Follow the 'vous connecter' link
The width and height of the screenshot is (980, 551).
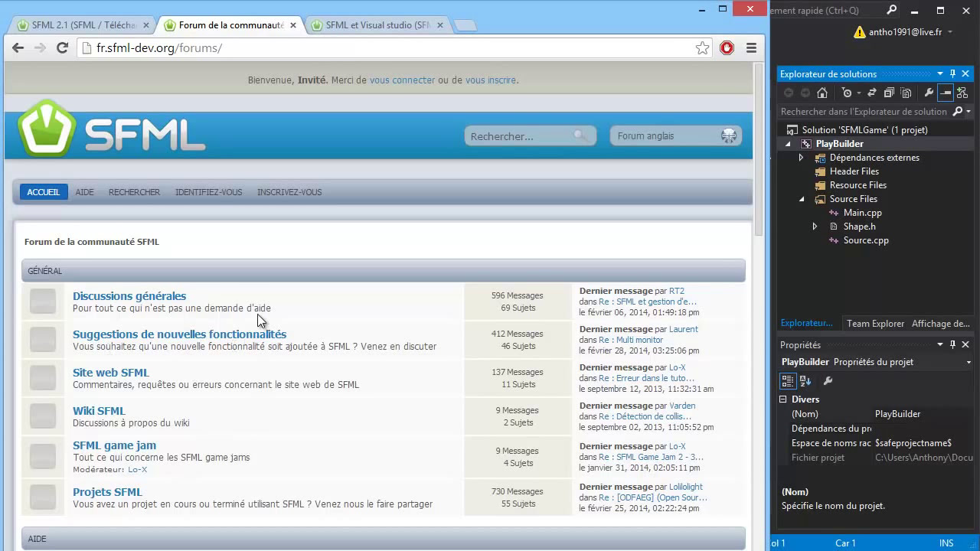(402, 80)
